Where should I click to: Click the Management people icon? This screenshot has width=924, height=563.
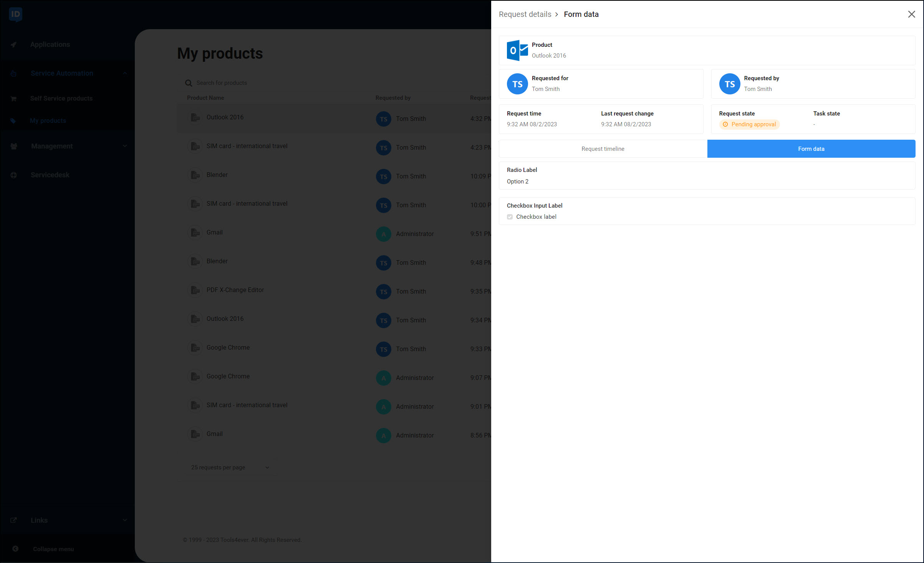(x=13, y=146)
